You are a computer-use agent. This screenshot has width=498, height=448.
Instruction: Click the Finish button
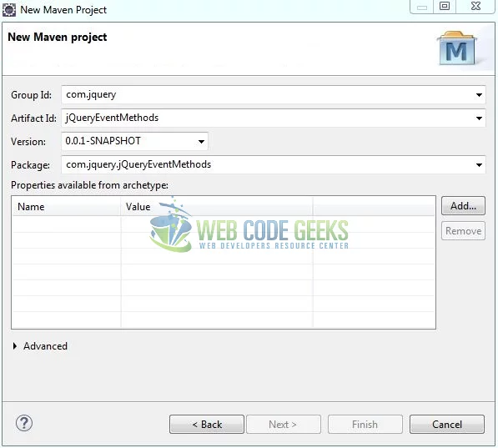click(365, 424)
